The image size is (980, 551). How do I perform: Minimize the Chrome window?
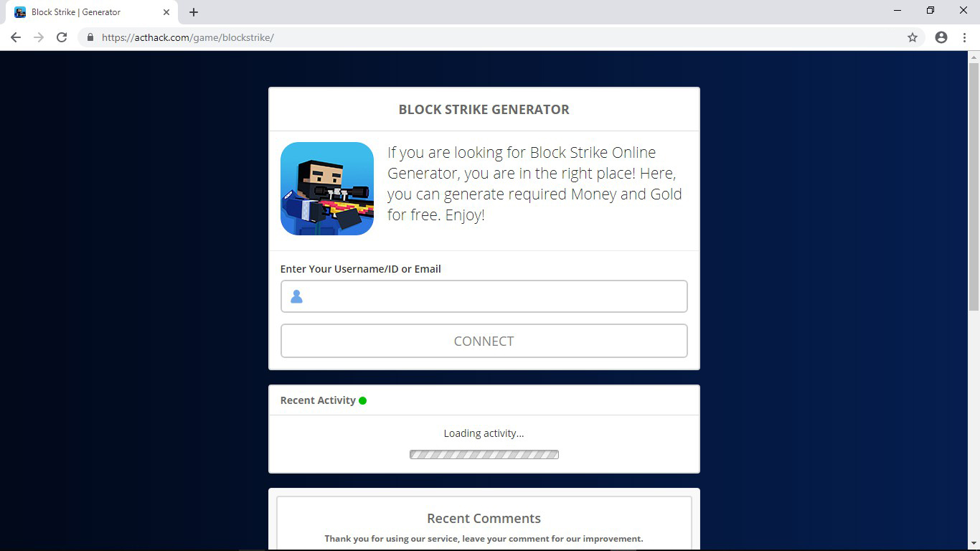coord(897,11)
